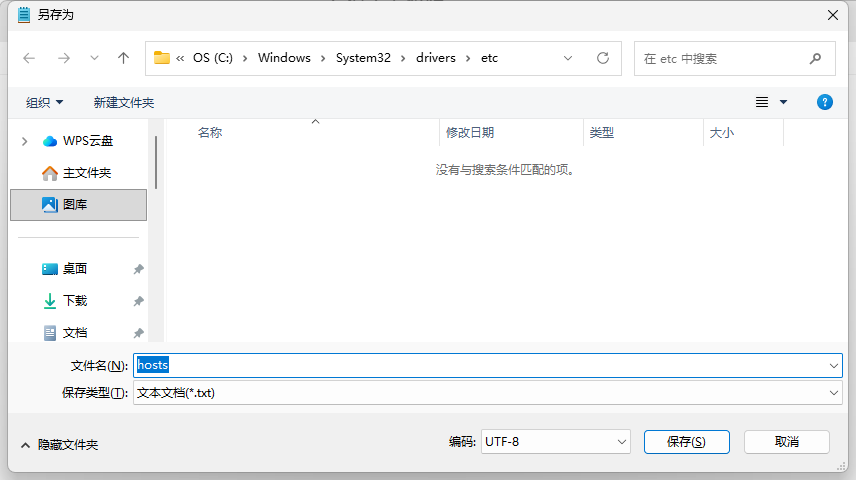Open help with the question mark icon
Image resolution: width=856 pixels, height=480 pixels.
(x=824, y=102)
